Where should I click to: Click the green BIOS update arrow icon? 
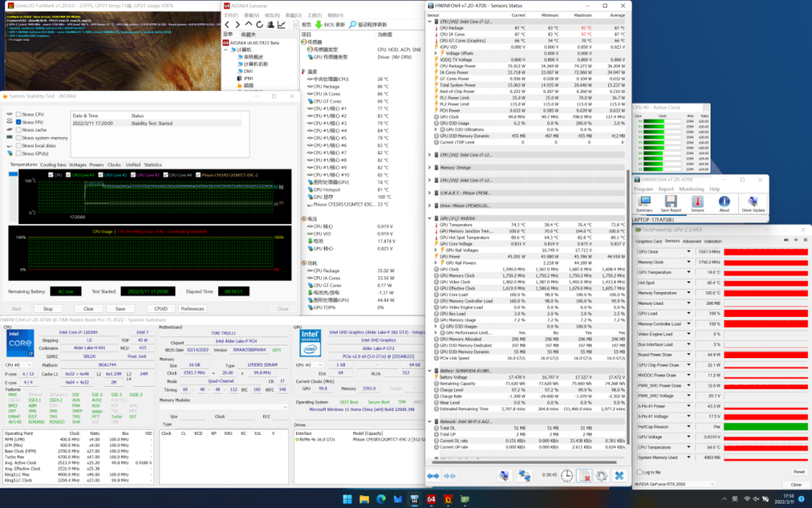tap(319, 24)
